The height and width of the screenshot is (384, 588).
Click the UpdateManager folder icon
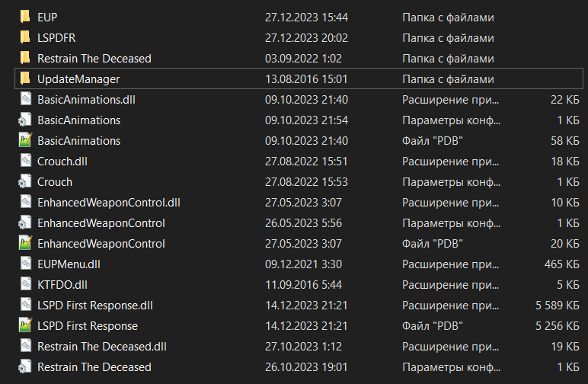tap(24, 78)
